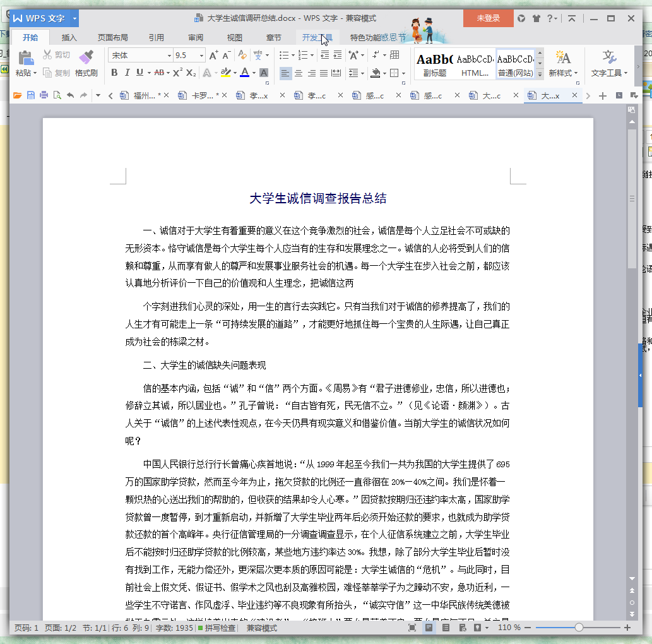Click the Paste clipboard icon

coord(26,57)
